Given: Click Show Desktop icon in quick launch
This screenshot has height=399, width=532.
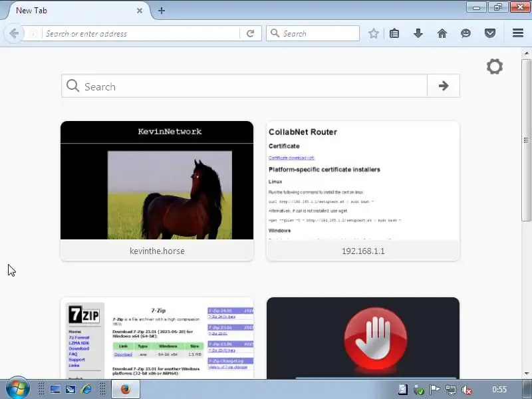Looking at the screenshot, I should click(55, 390).
